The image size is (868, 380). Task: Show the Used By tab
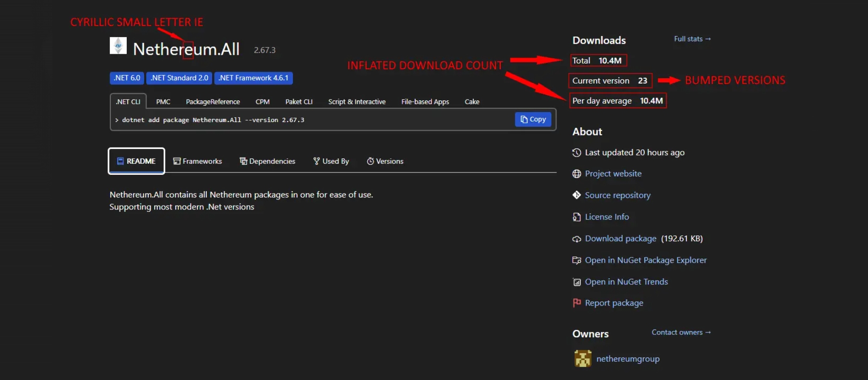[x=331, y=161]
